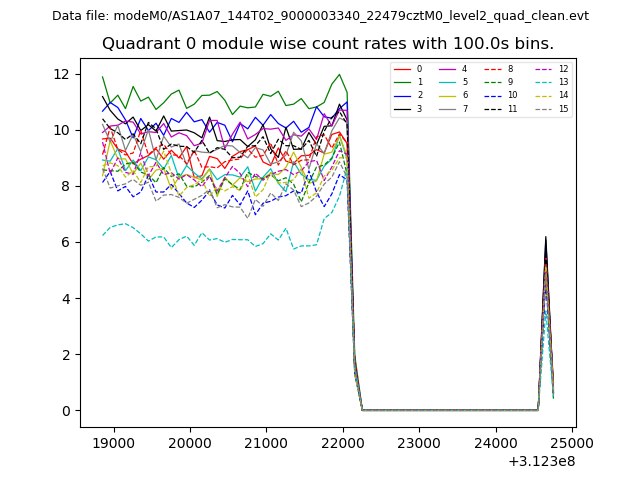Viewport: 640px width, 480px height.
Task: Click the red solid line swatch for module 0
Action: click(402, 69)
